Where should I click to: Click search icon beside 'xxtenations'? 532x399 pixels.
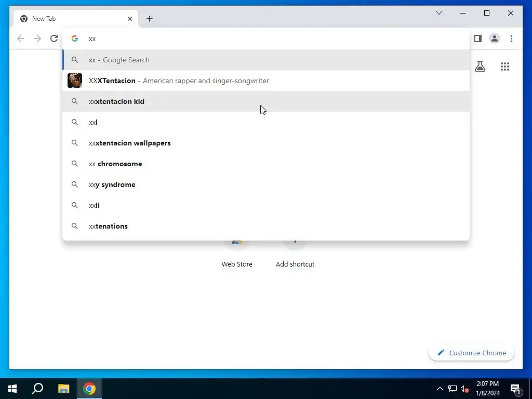[x=75, y=226]
